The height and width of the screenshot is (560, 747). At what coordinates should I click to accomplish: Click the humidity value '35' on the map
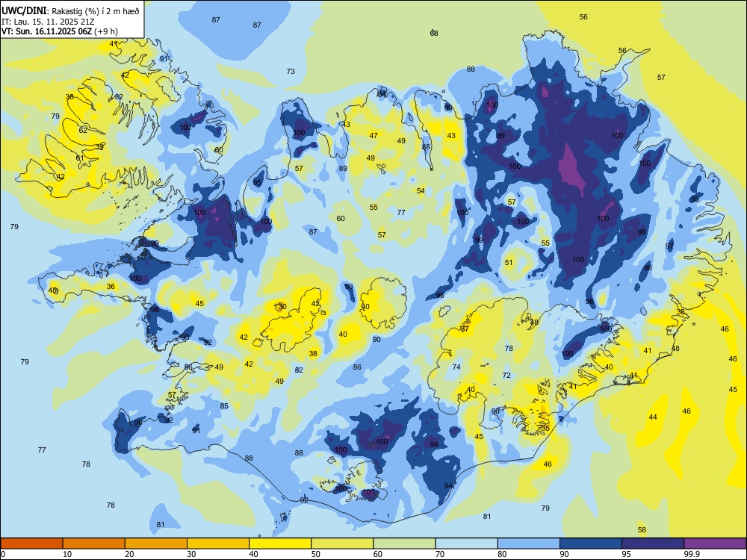pyautogui.click(x=545, y=428)
